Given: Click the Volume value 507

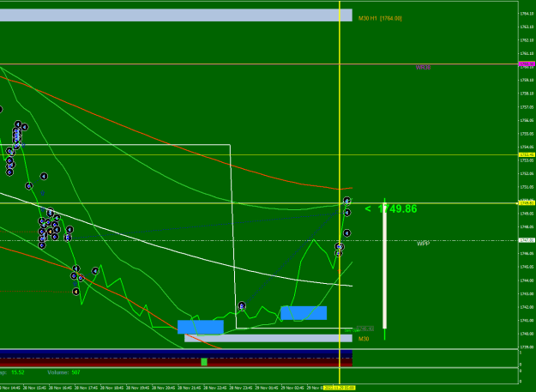Looking at the screenshot, I should [x=75, y=372].
